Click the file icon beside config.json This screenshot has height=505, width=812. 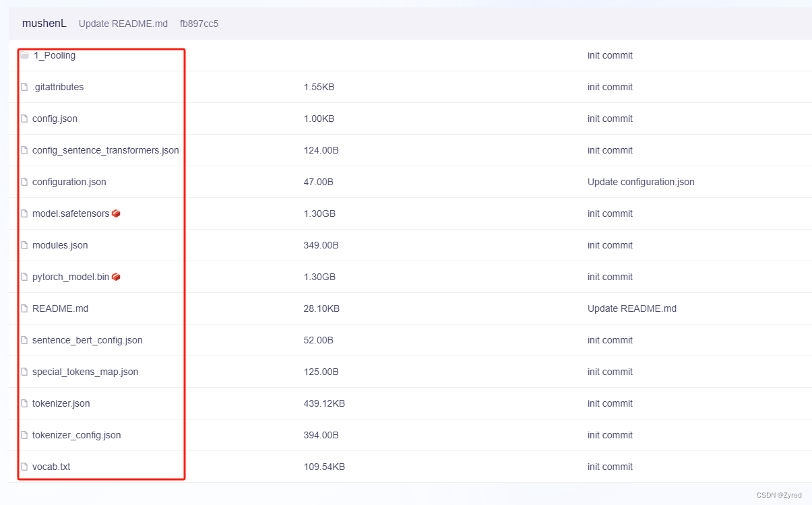[25, 119]
